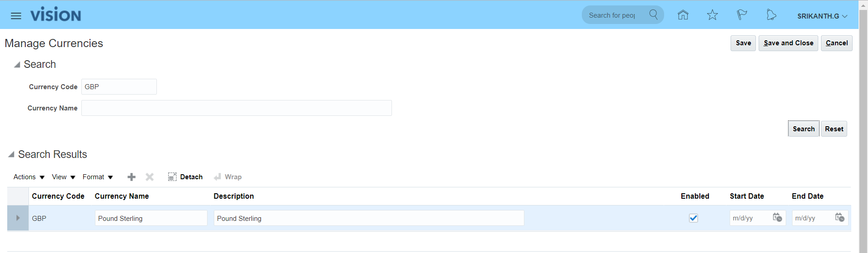
Task: Open the SRIKANTH.G user dropdown
Action: click(822, 16)
